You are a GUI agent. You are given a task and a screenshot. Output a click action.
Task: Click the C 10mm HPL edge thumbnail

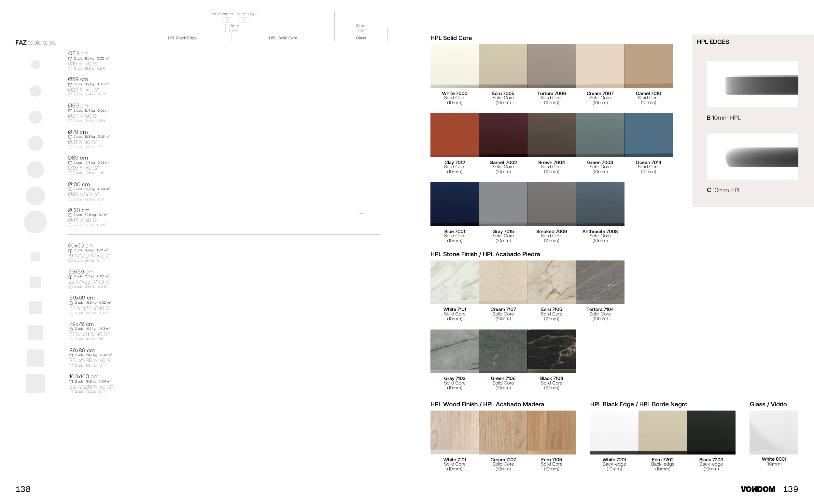[x=752, y=157]
